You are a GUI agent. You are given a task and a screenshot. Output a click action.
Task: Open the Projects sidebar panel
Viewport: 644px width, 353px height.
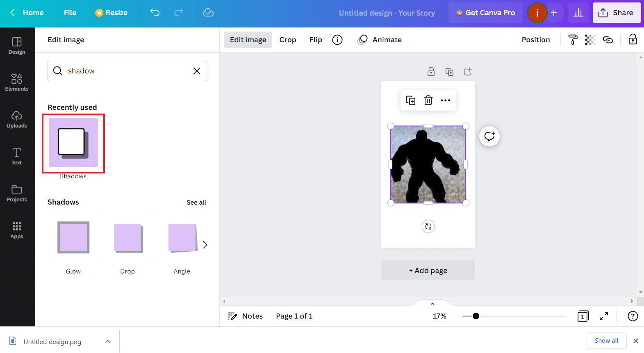pyautogui.click(x=17, y=193)
